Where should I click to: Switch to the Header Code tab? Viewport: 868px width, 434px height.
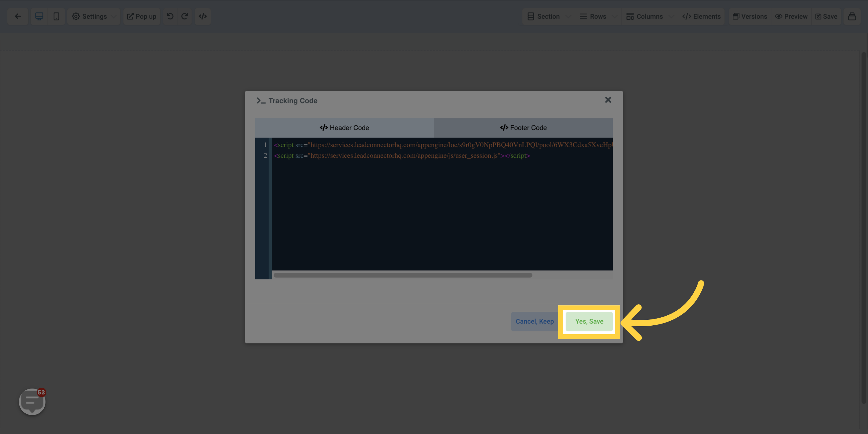tap(344, 128)
